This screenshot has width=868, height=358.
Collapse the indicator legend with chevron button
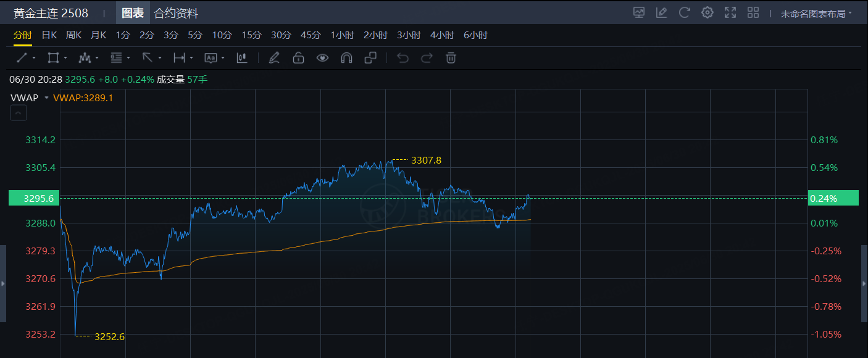tap(19, 113)
